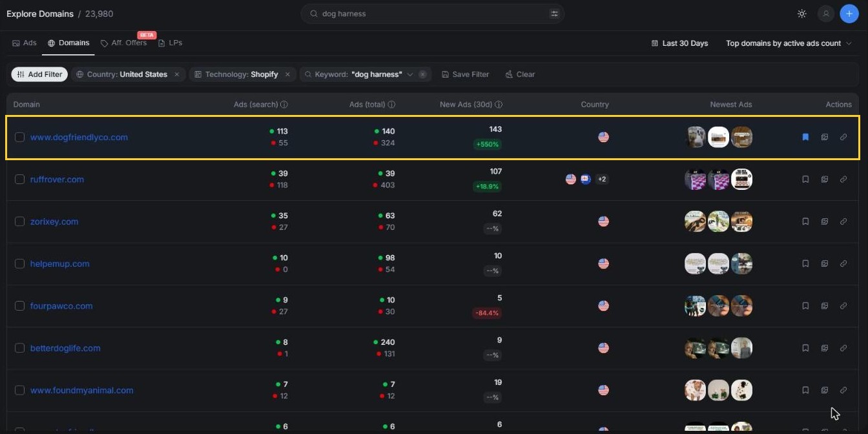Open the Top domains by active ads count dropdown
Image resolution: width=868 pixels, height=434 pixels.
point(789,43)
